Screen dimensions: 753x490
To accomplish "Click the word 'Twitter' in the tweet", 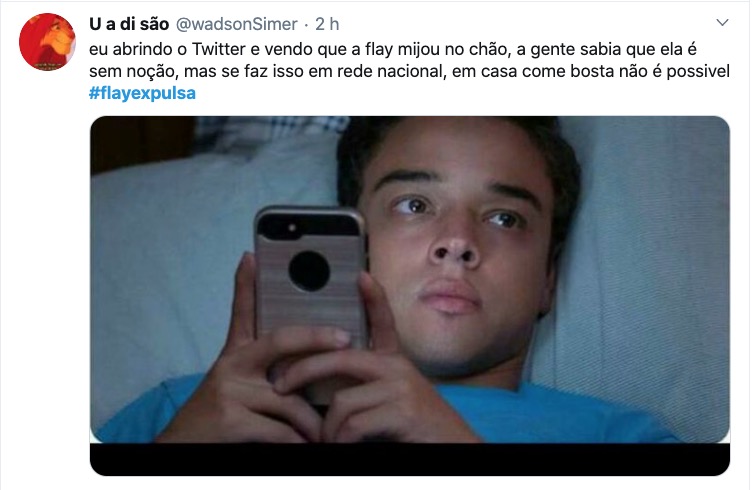I will tap(219, 49).
